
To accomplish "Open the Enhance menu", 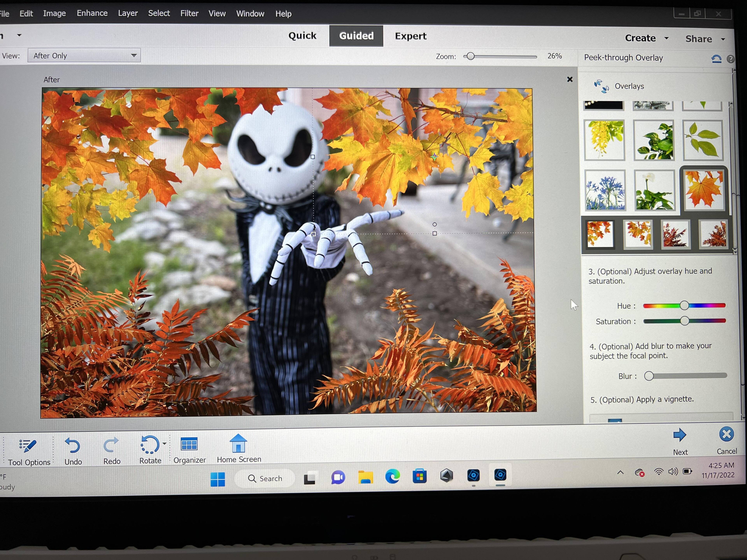I will coord(92,13).
